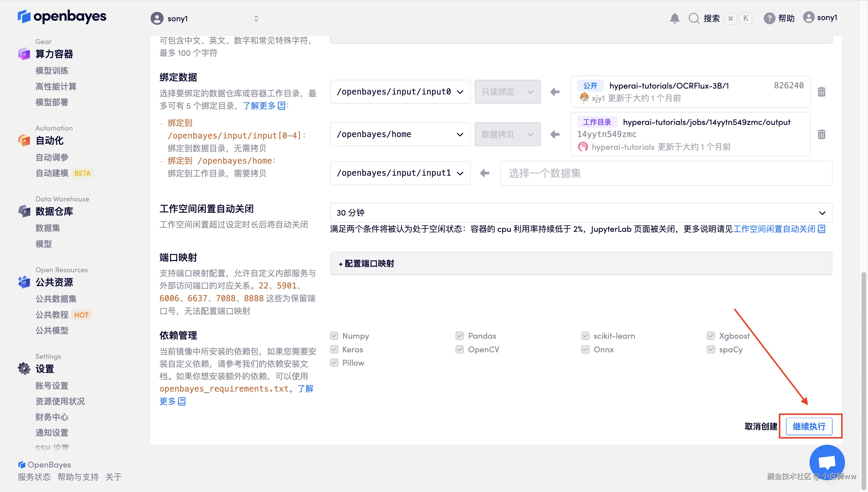Go to 数据集 in the sidebar

pyautogui.click(x=48, y=228)
